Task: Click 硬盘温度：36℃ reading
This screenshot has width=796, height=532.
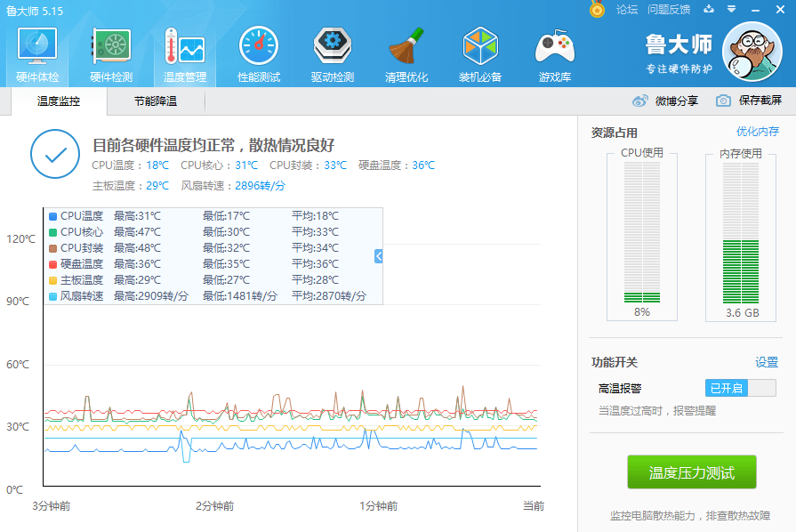Action: 397,165
